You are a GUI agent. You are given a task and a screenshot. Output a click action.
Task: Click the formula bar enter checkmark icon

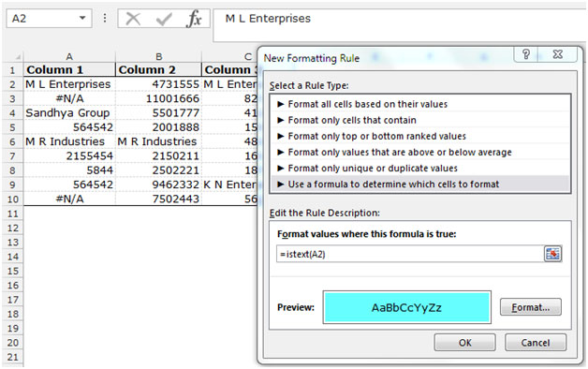(164, 19)
